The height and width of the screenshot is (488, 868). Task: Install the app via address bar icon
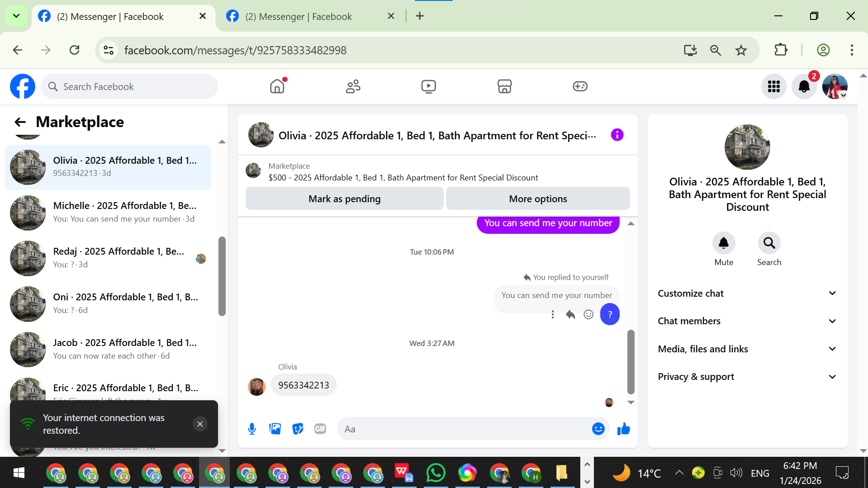[690, 50]
